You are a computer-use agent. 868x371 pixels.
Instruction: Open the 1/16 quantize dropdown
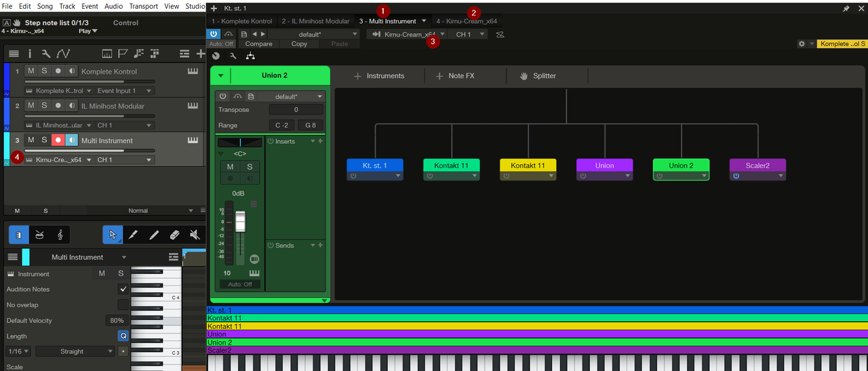[x=18, y=351]
